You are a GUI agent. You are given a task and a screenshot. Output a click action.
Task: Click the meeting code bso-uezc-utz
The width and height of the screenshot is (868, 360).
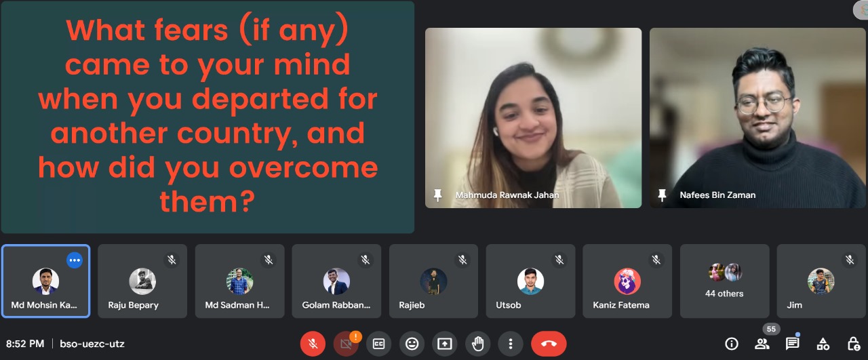(92, 344)
